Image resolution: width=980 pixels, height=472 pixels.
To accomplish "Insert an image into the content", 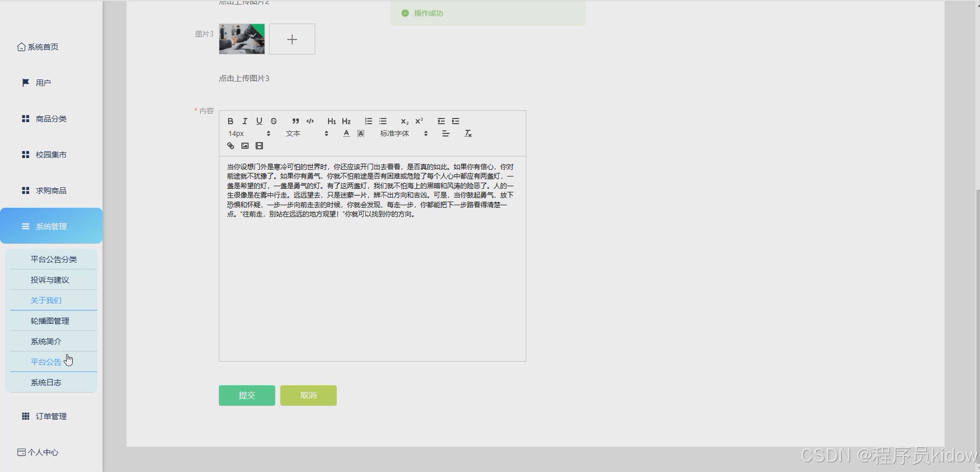I will (x=245, y=146).
